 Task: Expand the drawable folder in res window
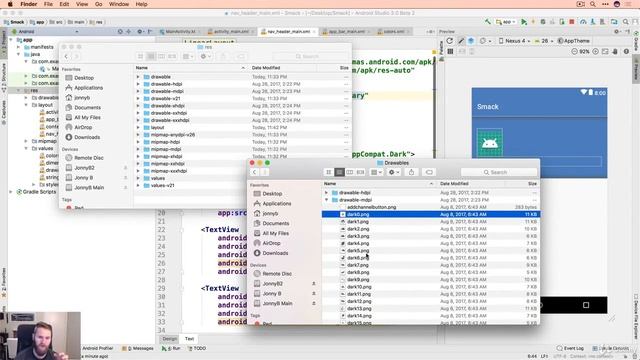pos(138,77)
